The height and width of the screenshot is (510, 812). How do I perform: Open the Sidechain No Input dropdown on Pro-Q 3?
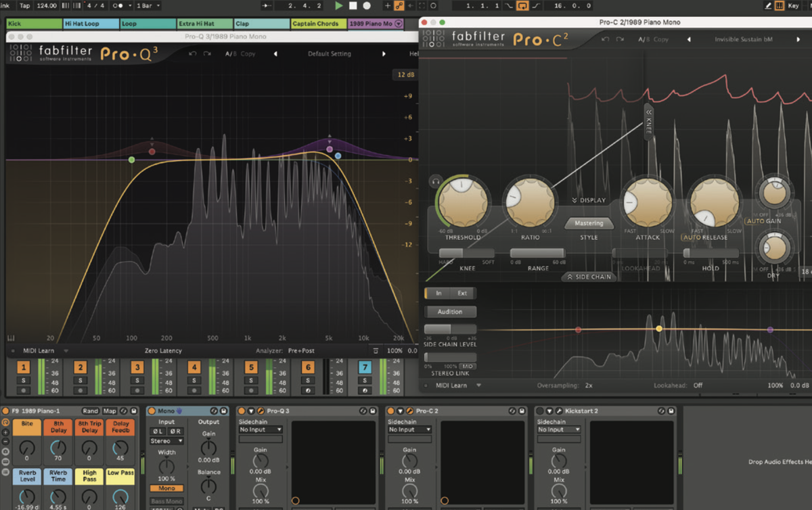tap(260, 430)
